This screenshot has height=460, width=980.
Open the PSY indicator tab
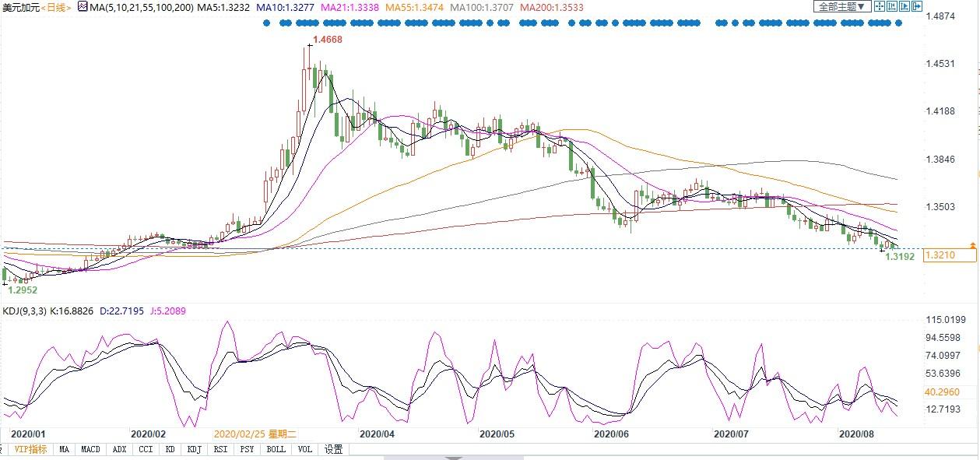coord(247,449)
